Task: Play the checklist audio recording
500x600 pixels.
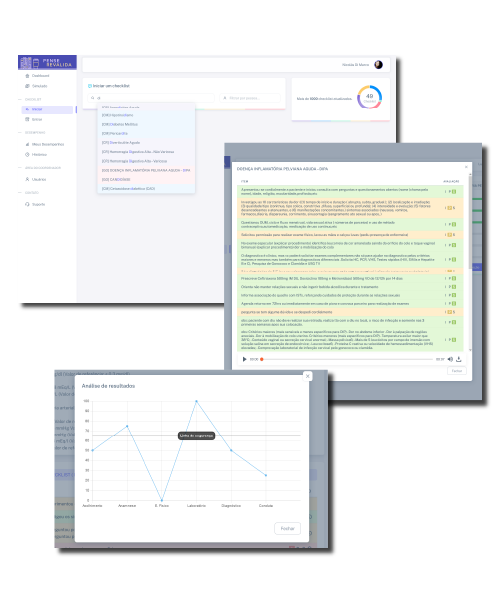Action: pos(244,359)
